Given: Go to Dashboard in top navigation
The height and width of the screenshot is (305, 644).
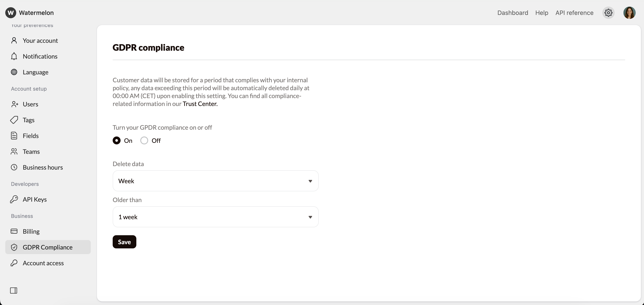Looking at the screenshot, I should [x=512, y=13].
